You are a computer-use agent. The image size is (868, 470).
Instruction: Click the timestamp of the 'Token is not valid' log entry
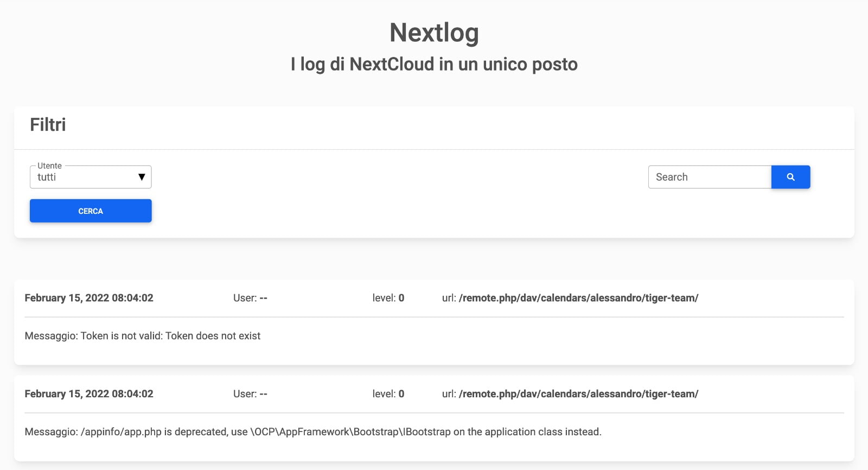point(89,298)
